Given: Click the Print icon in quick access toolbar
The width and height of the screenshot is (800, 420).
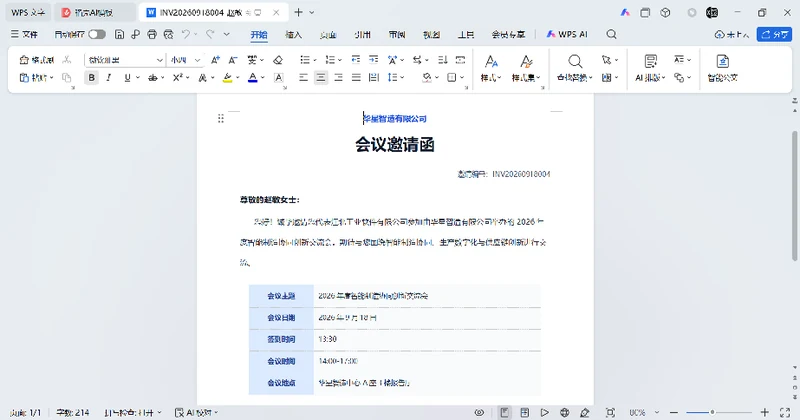Looking at the screenshot, I should pos(152,34).
